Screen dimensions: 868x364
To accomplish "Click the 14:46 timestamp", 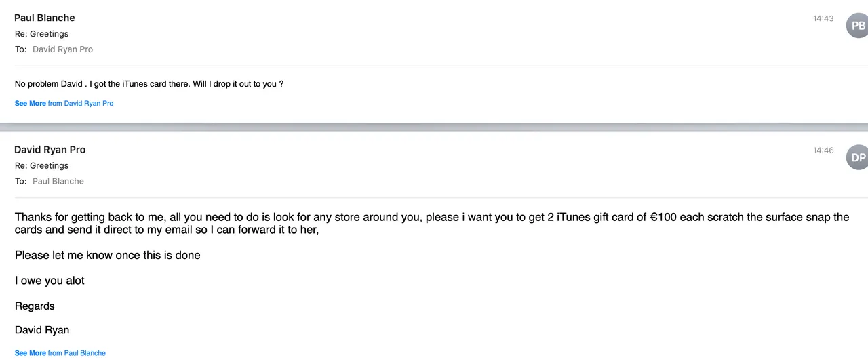I will (823, 150).
